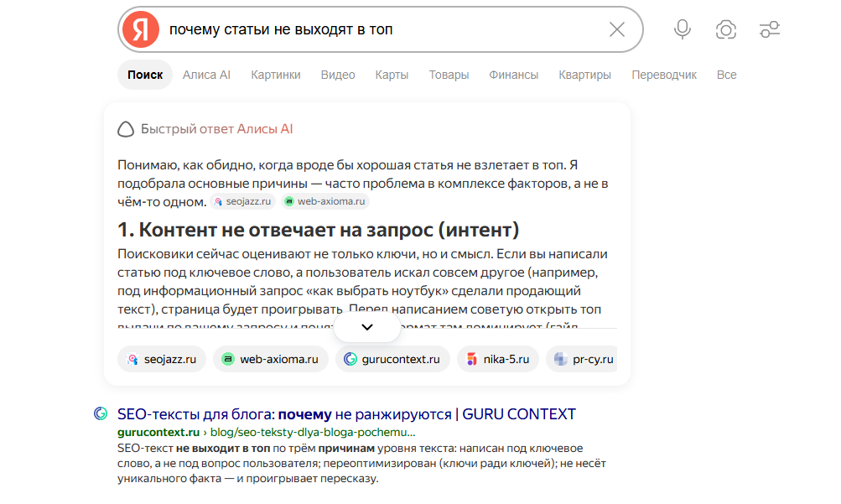Switch to the Товары tab
Image resolution: width=841 pixels, height=504 pixels.
point(449,75)
